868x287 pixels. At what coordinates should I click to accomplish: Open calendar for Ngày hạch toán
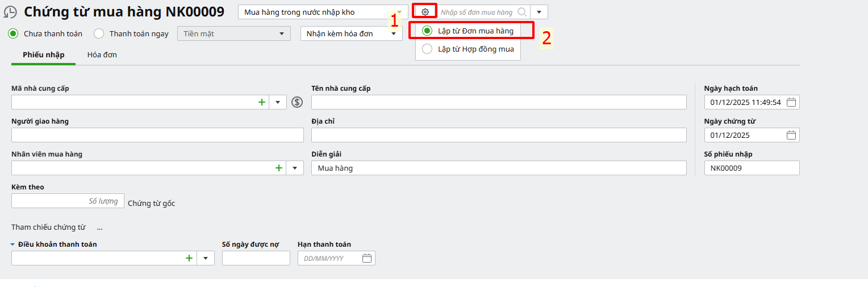point(791,103)
